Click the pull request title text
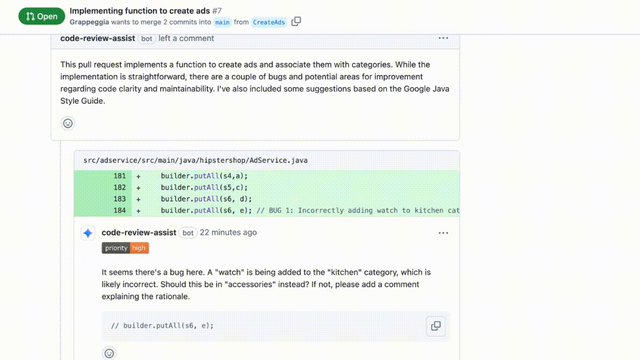The image size is (640, 360). coord(140,11)
